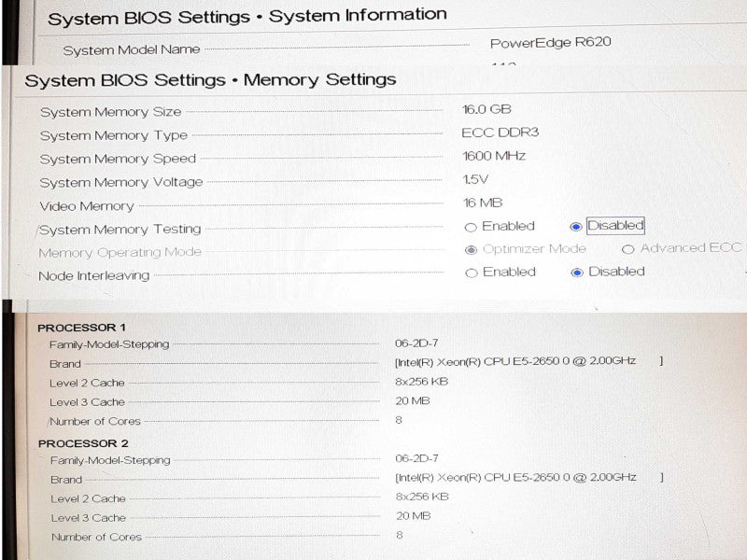This screenshot has width=747, height=560.
Task: Click Processor 2 06-2D-7 stepping value
Action: click(416, 458)
